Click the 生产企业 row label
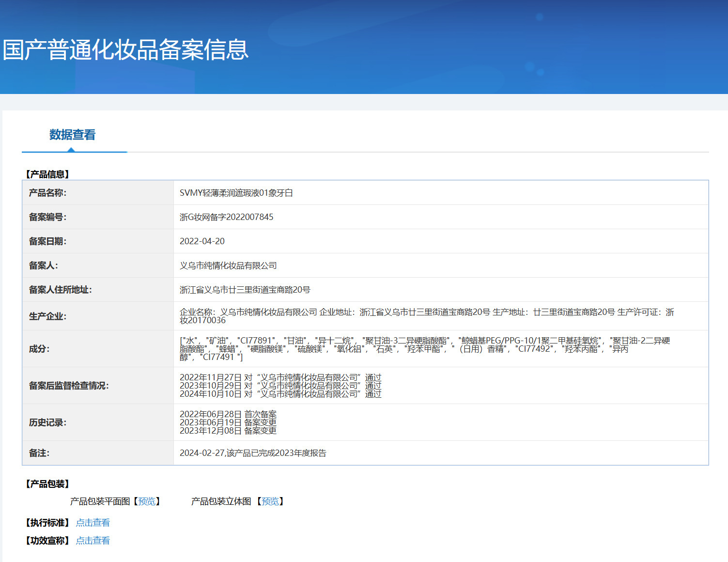 click(47, 316)
